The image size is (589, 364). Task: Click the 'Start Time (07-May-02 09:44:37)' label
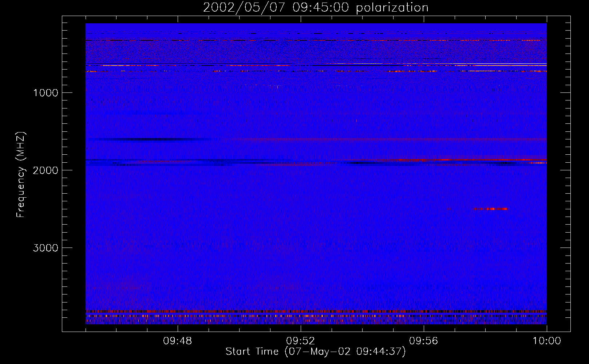[x=316, y=352]
